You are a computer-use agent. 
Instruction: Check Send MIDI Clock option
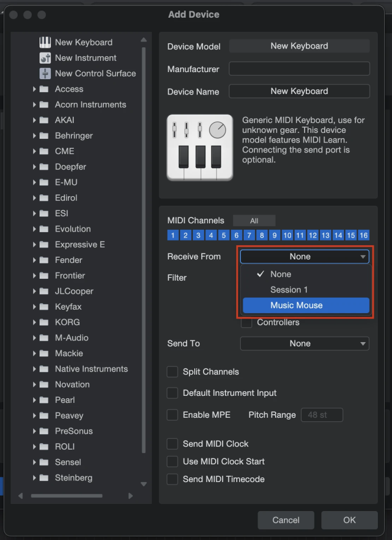172,444
